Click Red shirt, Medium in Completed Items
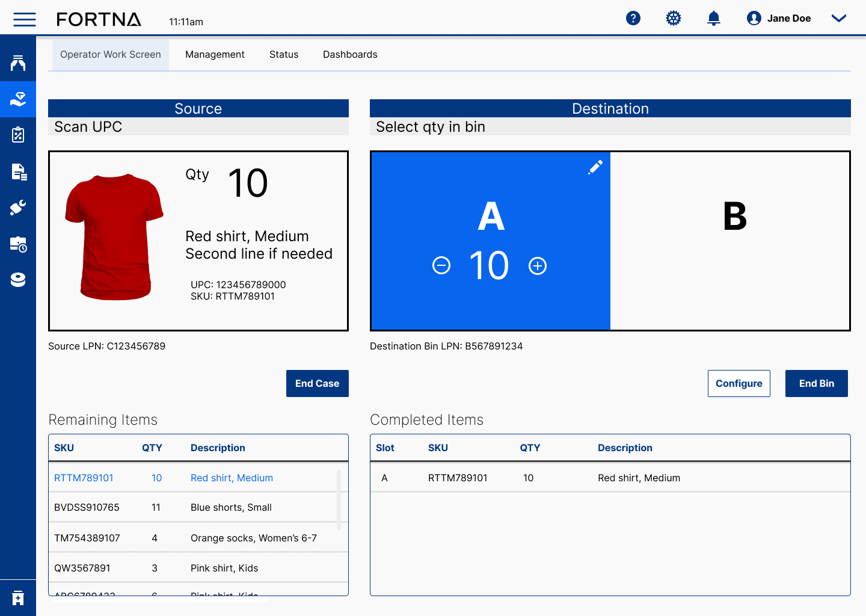The height and width of the screenshot is (616, 866). [639, 478]
